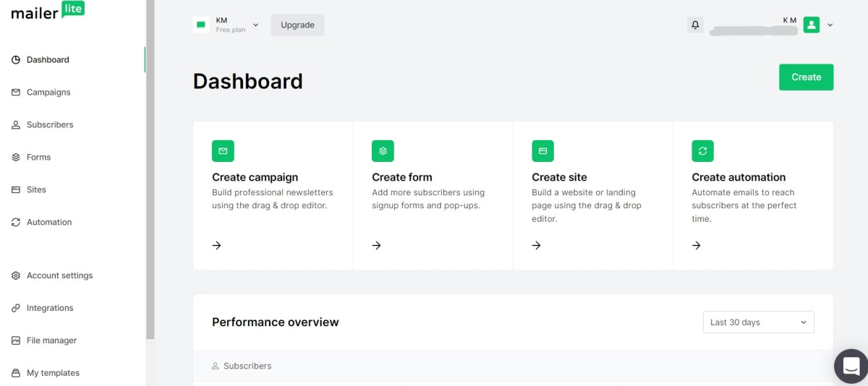Click the green Create automation refresh icon

tap(702, 151)
